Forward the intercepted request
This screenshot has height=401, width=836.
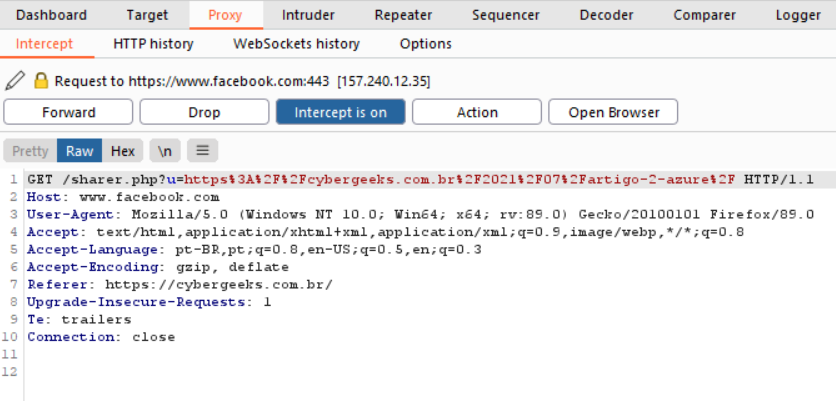[68, 112]
